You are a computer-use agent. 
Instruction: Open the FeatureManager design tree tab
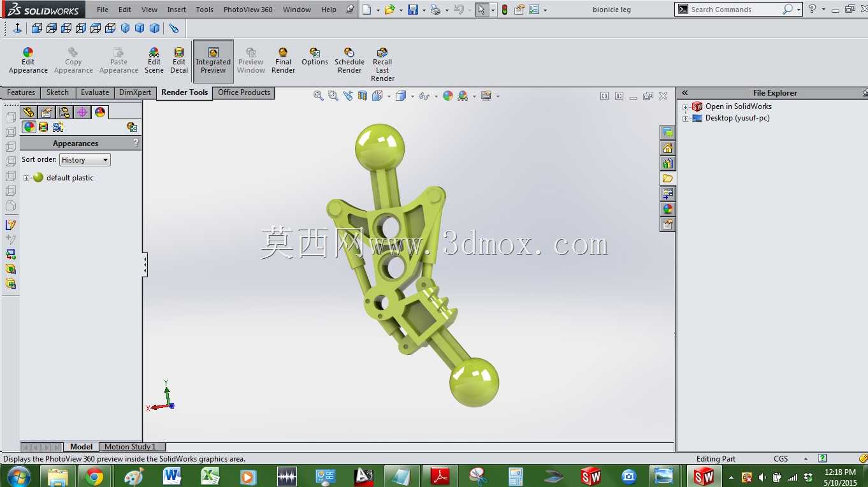point(29,112)
